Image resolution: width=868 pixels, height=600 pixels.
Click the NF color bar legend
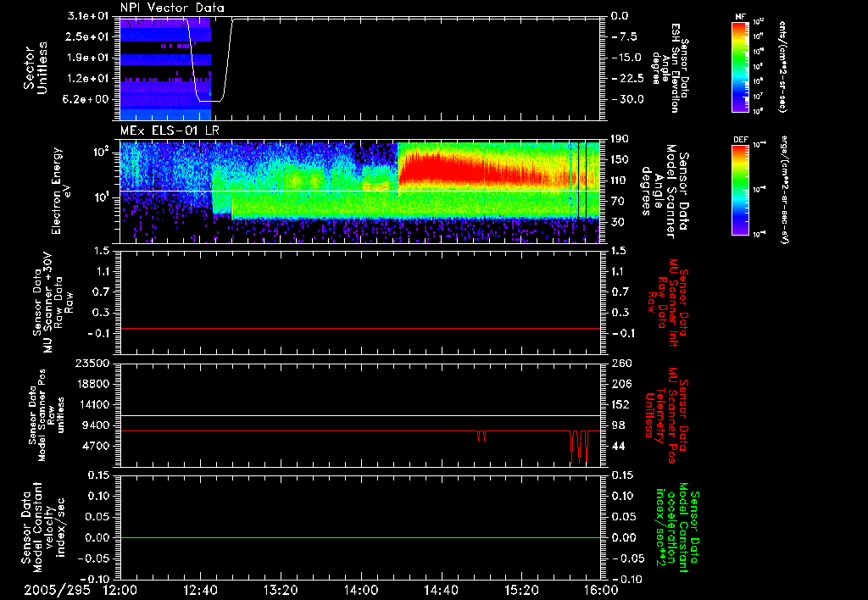pyautogui.click(x=740, y=66)
